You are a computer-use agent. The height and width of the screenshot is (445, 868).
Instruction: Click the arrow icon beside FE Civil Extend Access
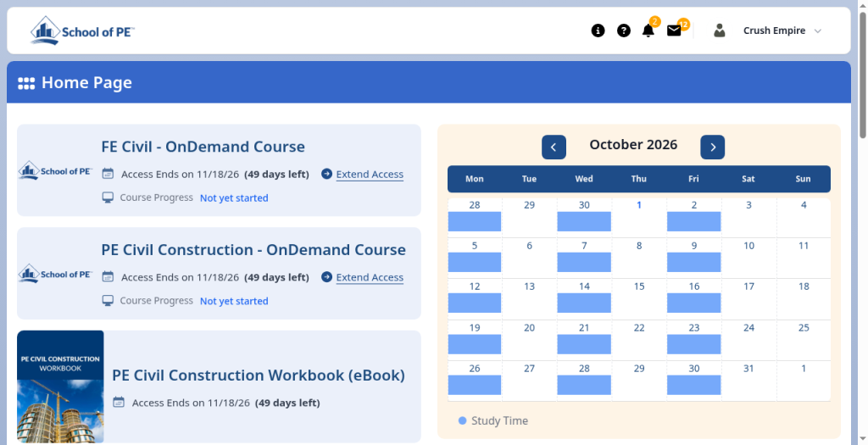pos(326,174)
